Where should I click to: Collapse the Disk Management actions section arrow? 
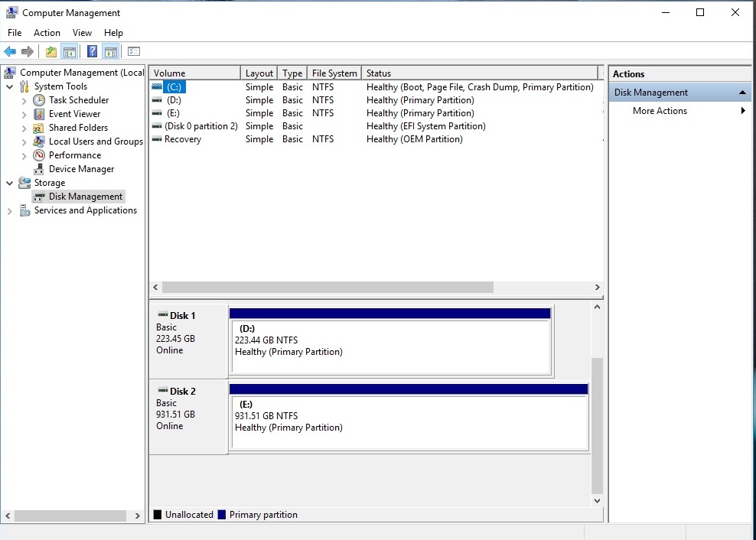[742, 92]
